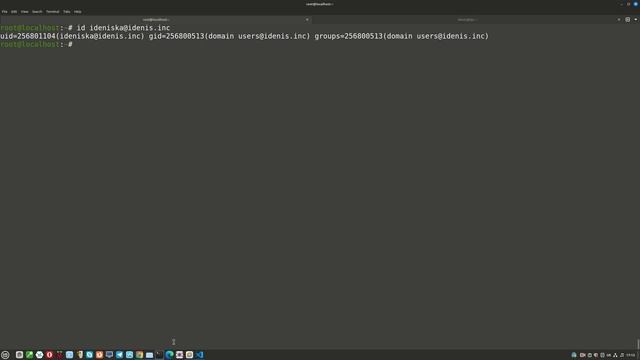Open the terminal icon in the taskbar

pyautogui.click(x=159, y=355)
